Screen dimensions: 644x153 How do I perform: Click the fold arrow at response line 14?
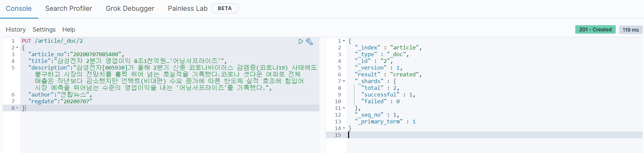(x=344, y=128)
